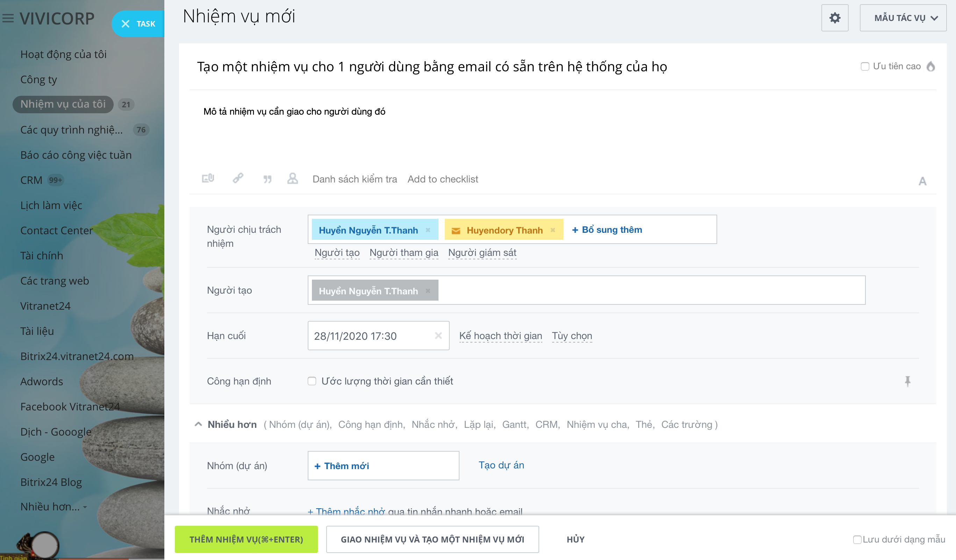This screenshot has width=956, height=560.
Task: Enable the Ưu tiên cao checkbox
Action: coord(865,67)
